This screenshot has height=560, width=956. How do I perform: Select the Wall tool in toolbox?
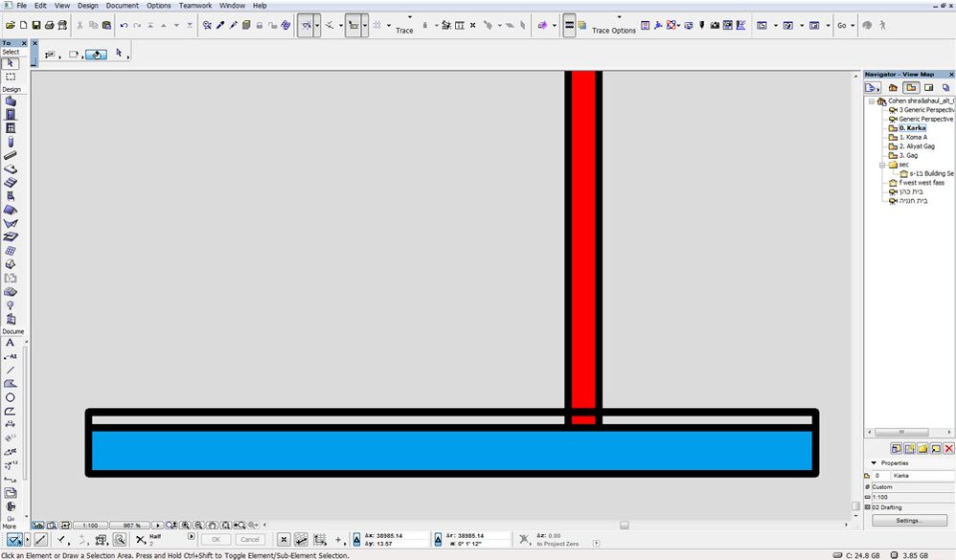tap(11, 101)
